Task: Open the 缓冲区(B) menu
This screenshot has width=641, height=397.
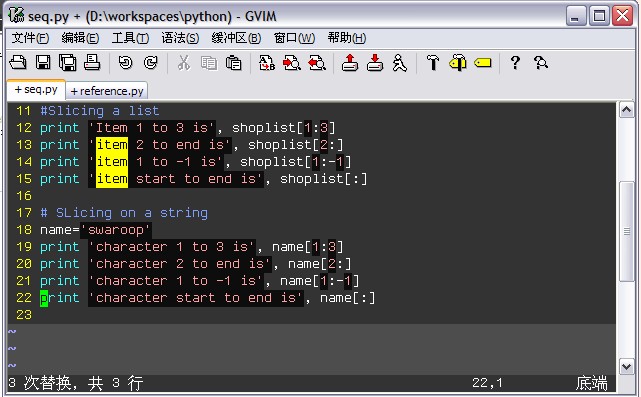Action: point(236,38)
